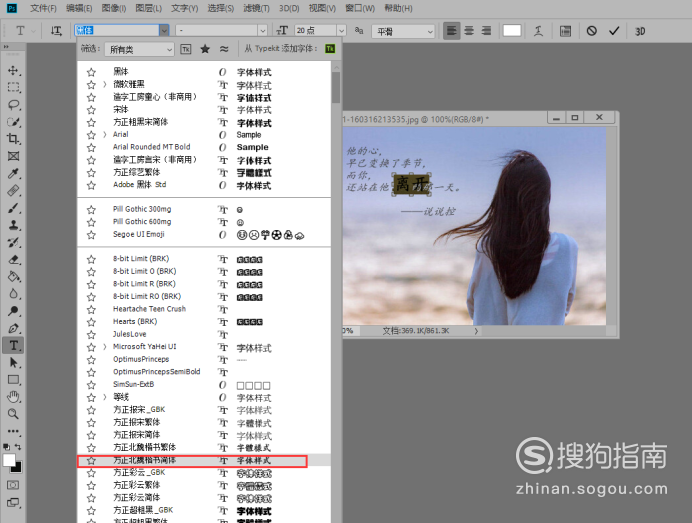This screenshot has height=523, width=692.
Task: Cancel current text edits
Action: (x=591, y=31)
